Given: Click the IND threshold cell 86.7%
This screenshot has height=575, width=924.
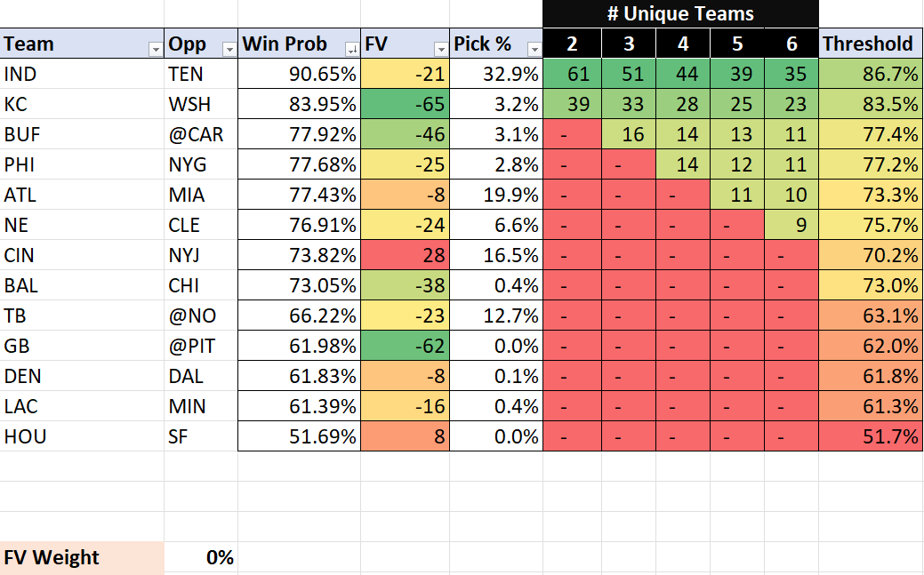Looking at the screenshot, I should pos(871,75).
